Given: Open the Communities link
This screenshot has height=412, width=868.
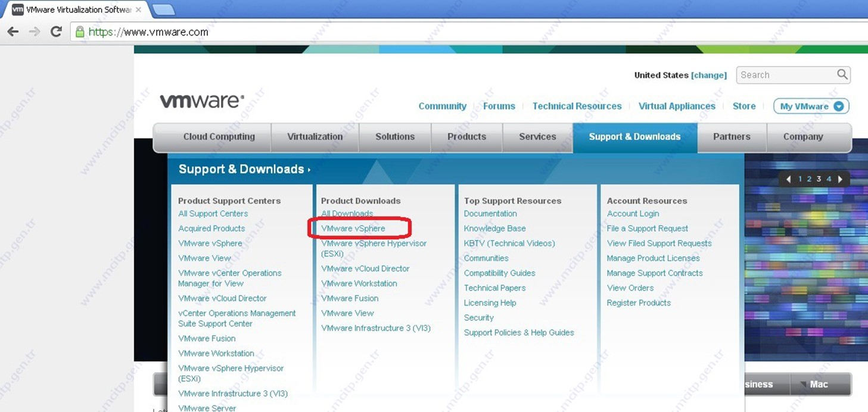Looking at the screenshot, I should (x=486, y=258).
